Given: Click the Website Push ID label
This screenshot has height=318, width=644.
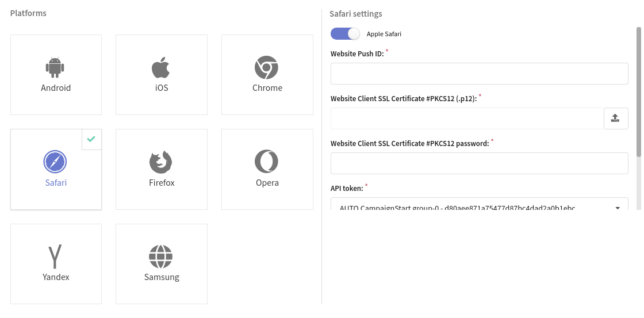Looking at the screenshot, I should click(357, 53).
